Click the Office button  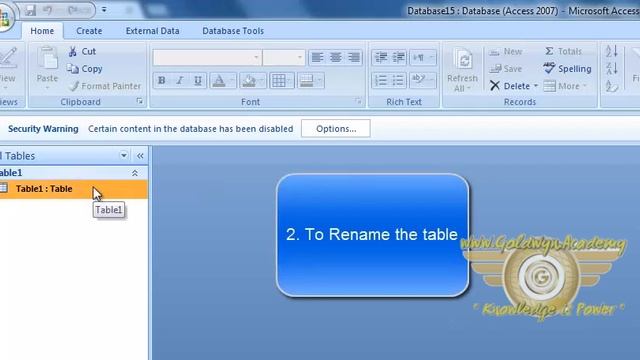(x=5, y=17)
